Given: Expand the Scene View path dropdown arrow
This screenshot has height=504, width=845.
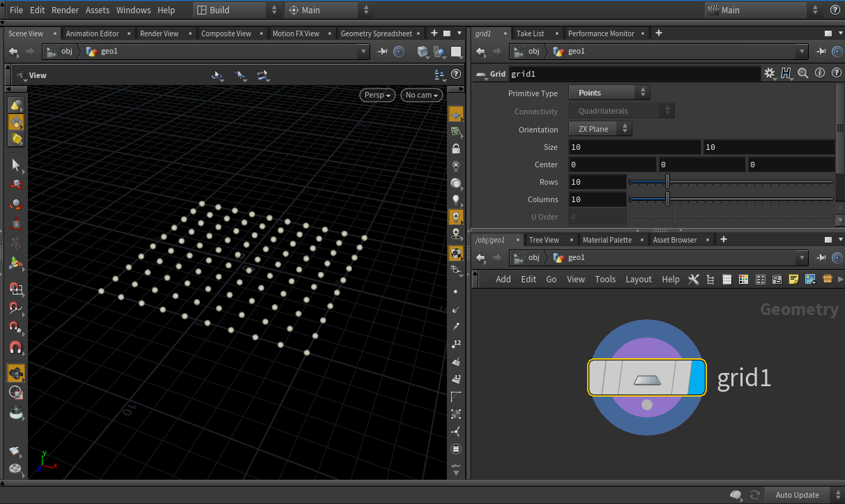Looking at the screenshot, I should (363, 52).
